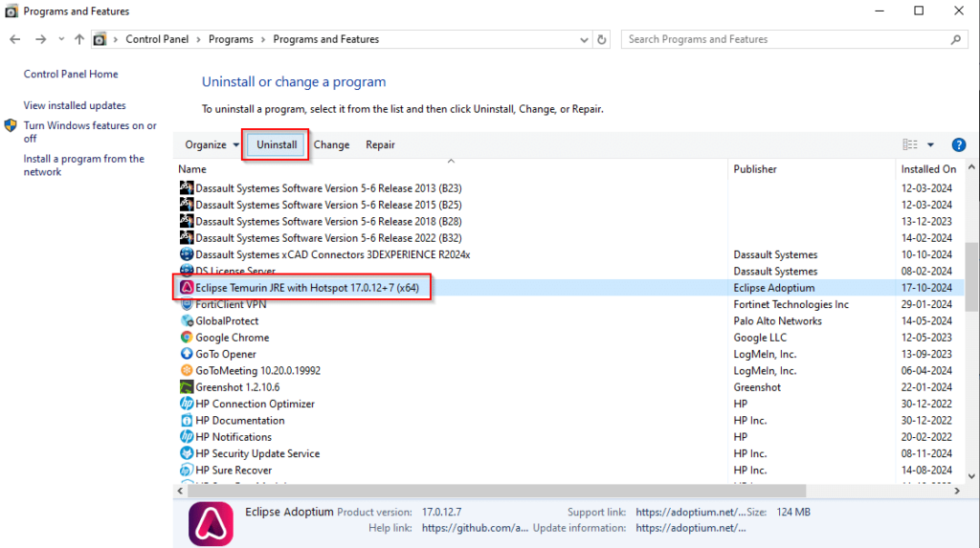Screen dimensions: 980x548
Task: Click the Dassault Release 2015 (B25) icon
Action: pos(187,205)
